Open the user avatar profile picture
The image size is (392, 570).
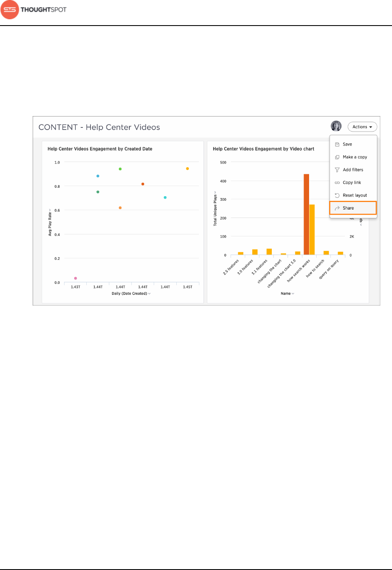point(336,126)
